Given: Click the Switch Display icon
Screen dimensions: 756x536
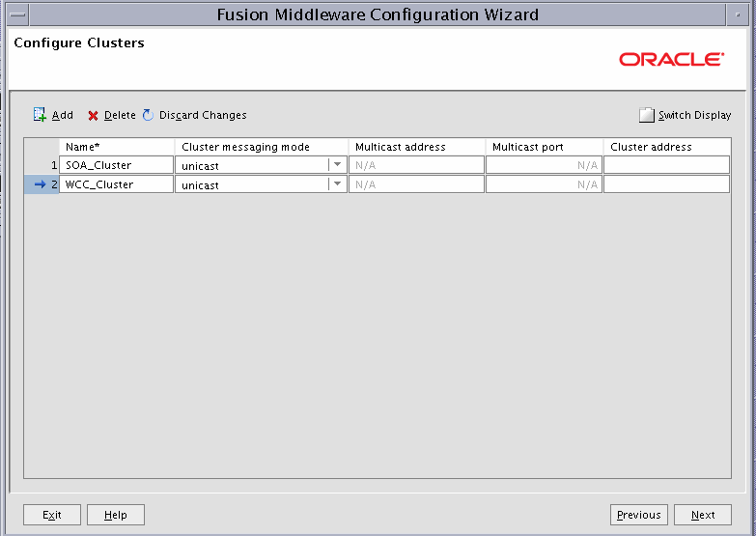Looking at the screenshot, I should tap(647, 115).
